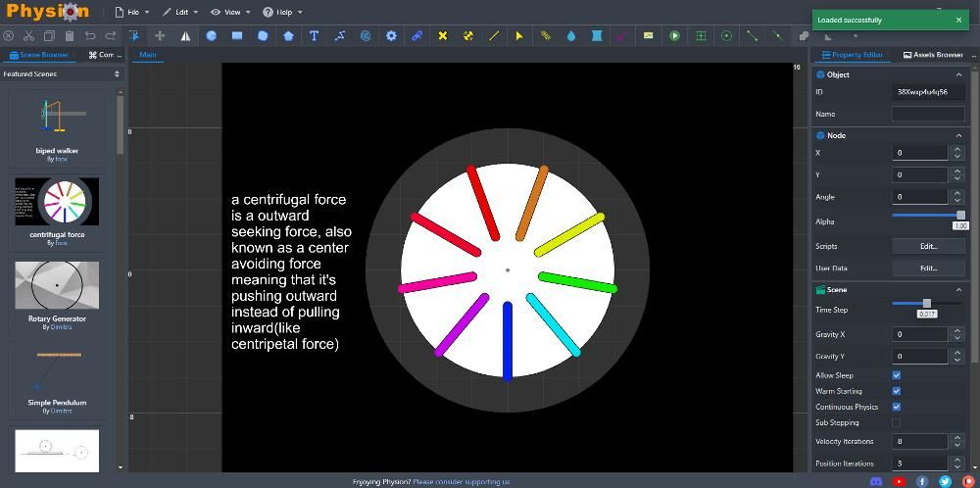Viewport: 980px width, 488px height.
Task: Click the green play simulation button
Action: 675,35
